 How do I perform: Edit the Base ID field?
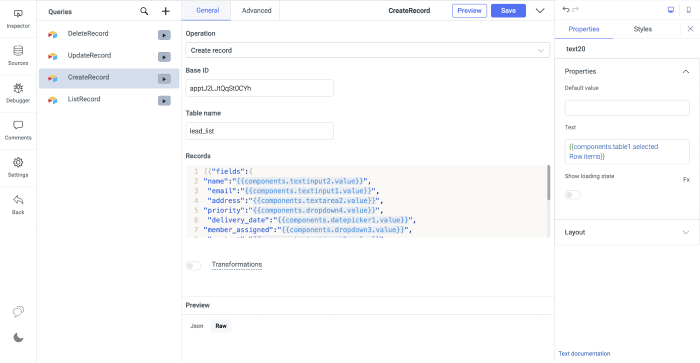tap(259, 88)
